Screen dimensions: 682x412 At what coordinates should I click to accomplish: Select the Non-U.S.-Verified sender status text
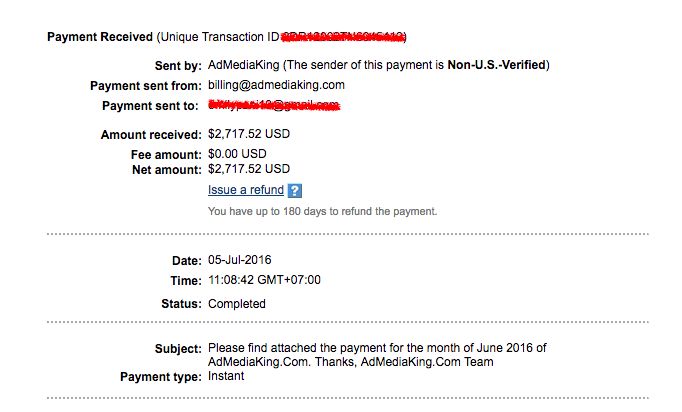click(x=497, y=65)
